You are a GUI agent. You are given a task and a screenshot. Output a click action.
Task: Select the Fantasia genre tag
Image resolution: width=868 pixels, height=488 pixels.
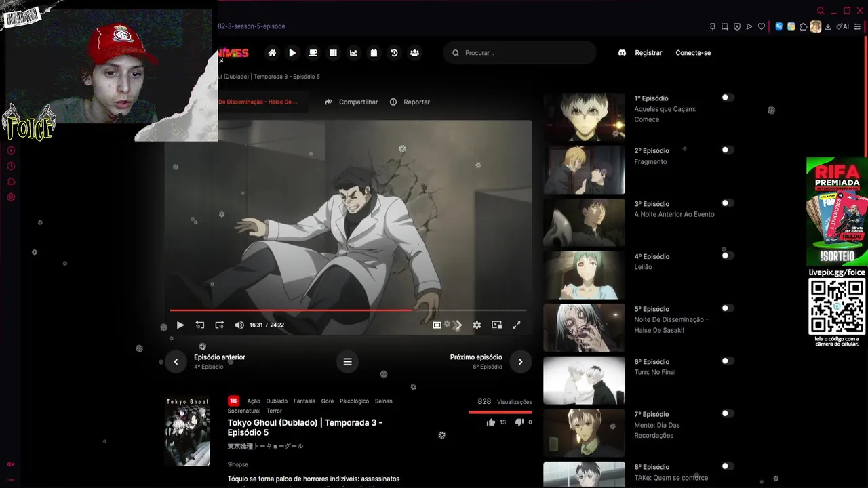click(x=304, y=401)
